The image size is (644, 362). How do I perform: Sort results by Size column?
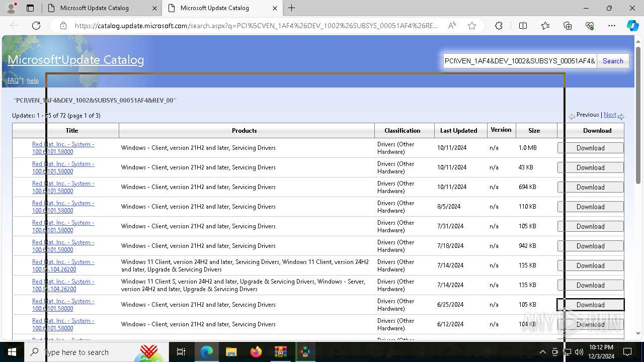(534, 130)
